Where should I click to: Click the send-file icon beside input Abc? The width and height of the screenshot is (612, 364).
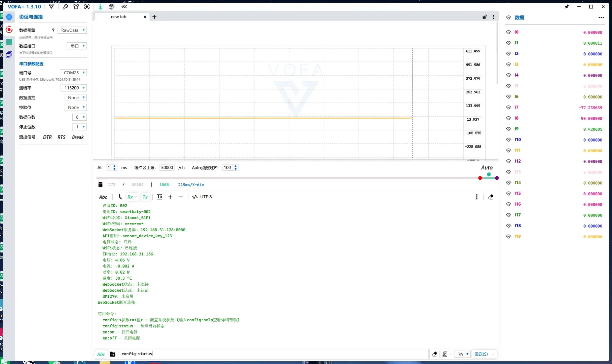[112, 354]
